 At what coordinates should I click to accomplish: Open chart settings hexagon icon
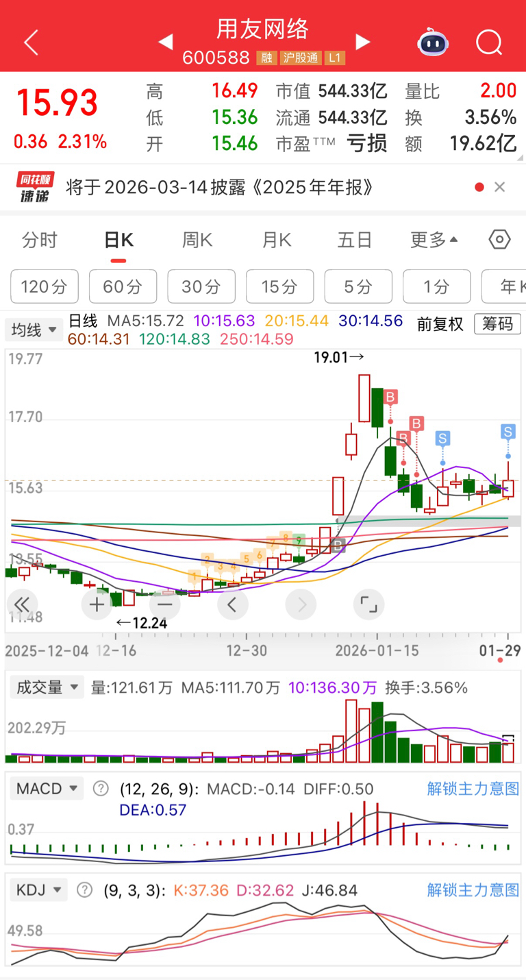point(500,240)
